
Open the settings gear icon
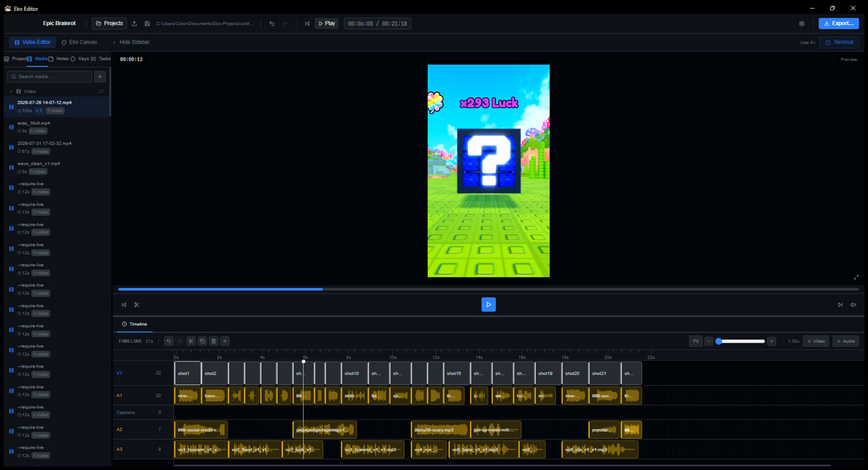coord(802,23)
